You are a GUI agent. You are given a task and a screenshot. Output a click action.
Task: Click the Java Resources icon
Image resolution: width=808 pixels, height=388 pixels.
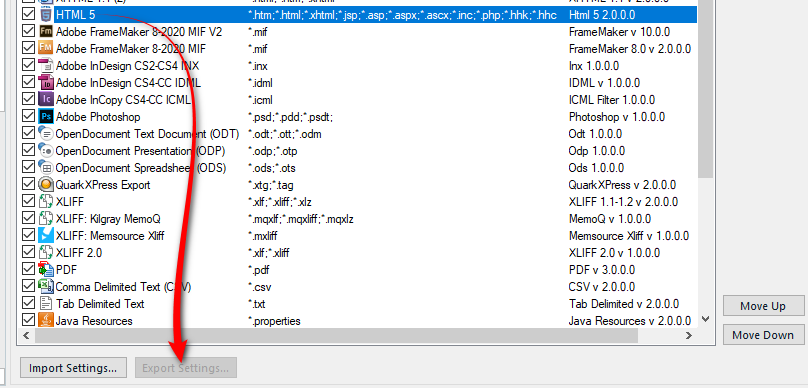(x=45, y=321)
